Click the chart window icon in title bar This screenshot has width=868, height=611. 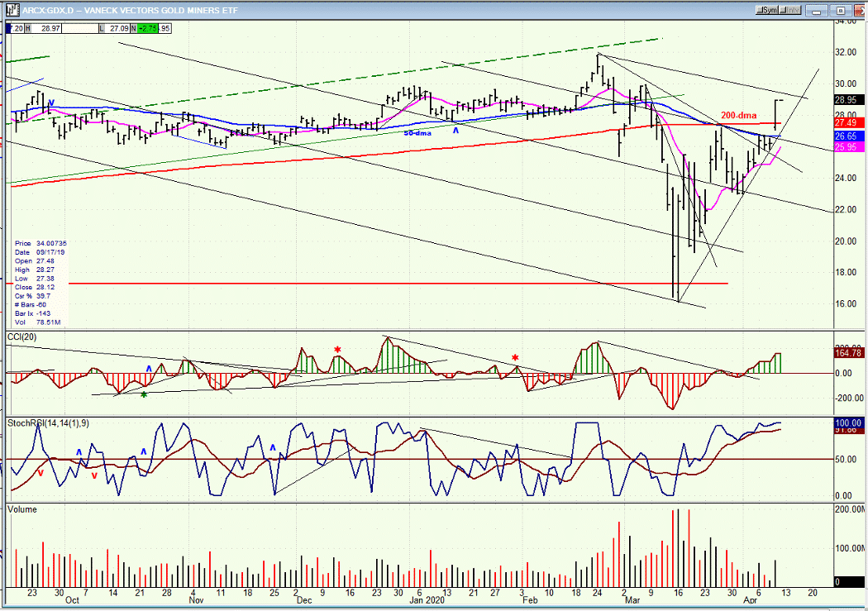12,10
